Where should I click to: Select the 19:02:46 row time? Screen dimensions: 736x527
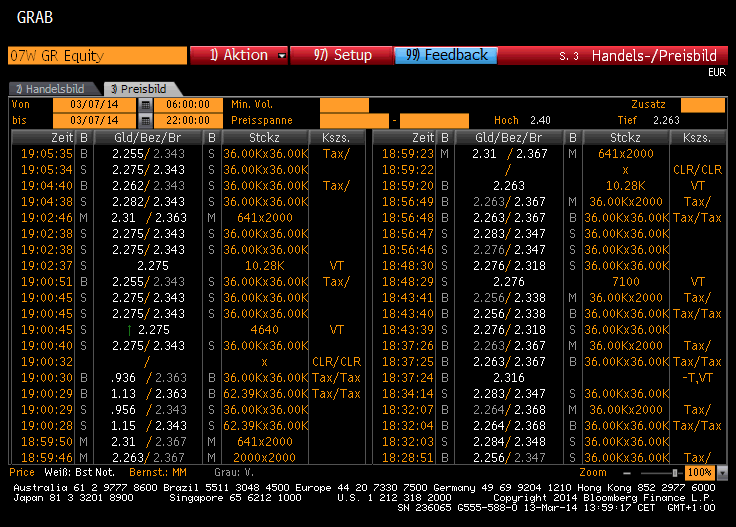47,218
